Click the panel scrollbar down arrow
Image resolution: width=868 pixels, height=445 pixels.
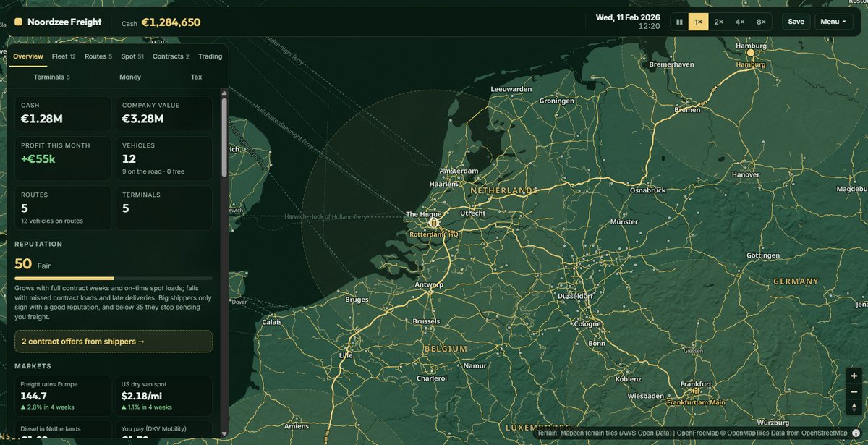point(224,433)
